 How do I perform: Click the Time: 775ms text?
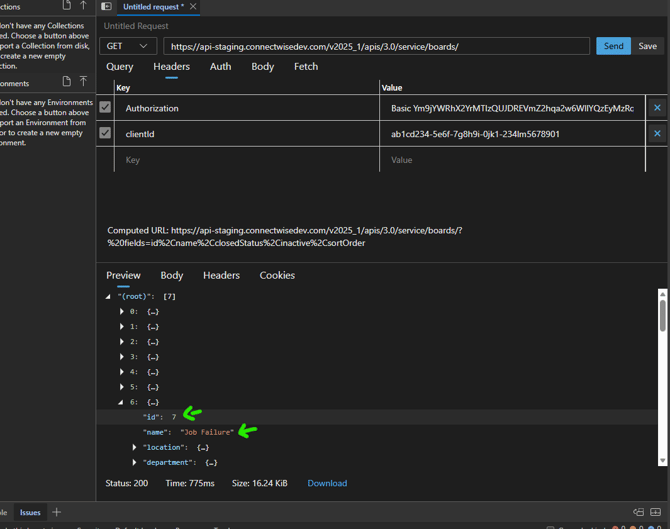point(190,483)
